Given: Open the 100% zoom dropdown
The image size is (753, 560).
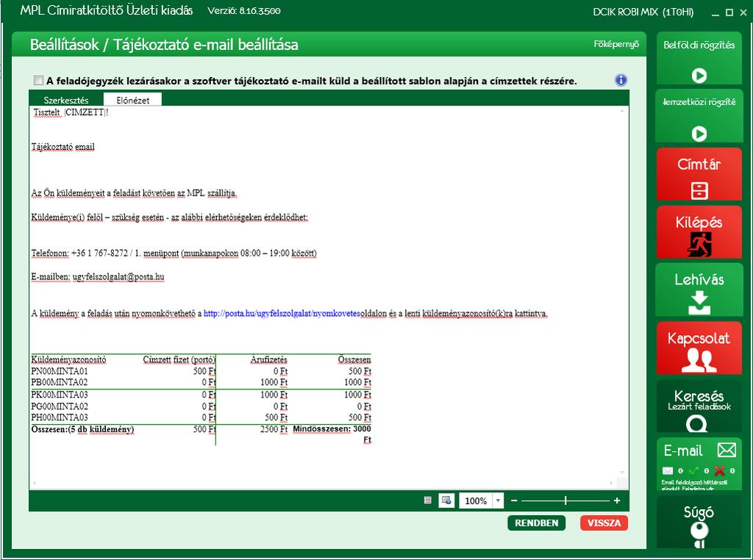Looking at the screenshot, I should [x=498, y=500].
